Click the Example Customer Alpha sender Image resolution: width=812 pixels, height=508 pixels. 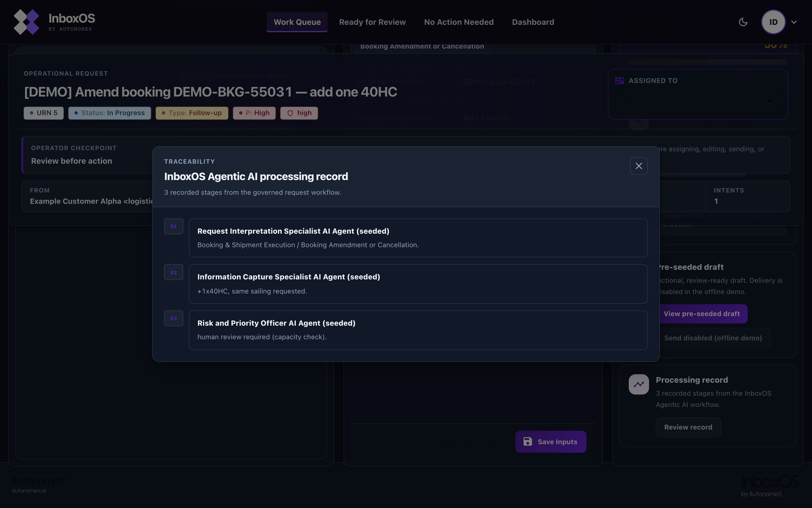coord(91,201)
